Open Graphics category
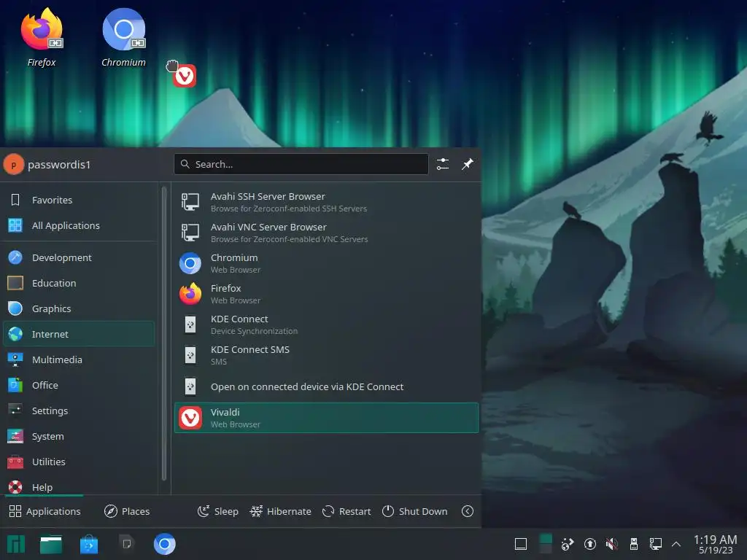The image size is (747, 560). coord(79,308)
